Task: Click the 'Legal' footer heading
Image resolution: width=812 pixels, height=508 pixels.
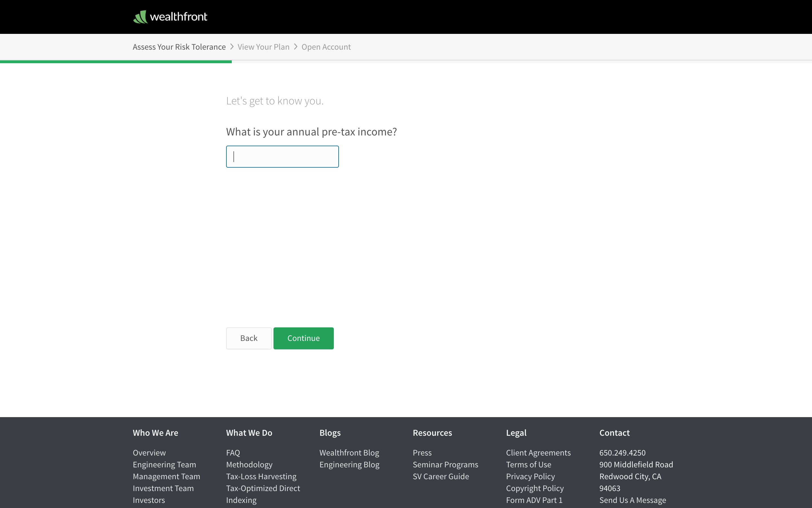Action: coord(516,433)
